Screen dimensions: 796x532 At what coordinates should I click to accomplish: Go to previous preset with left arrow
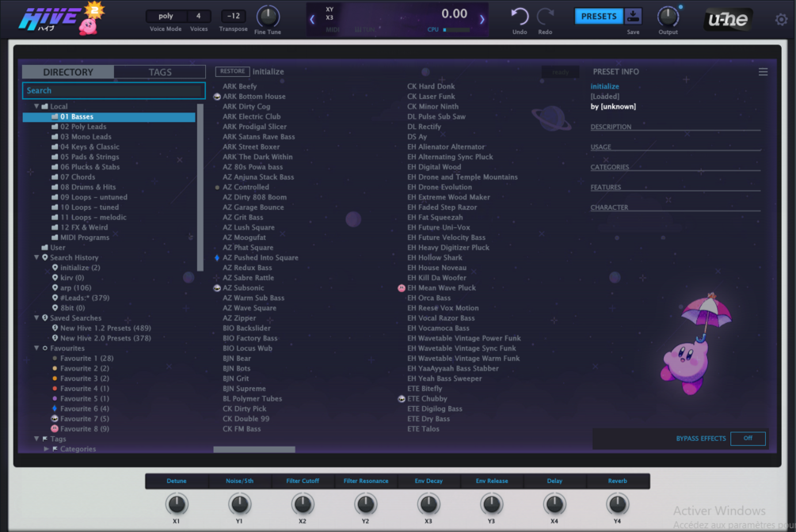point(312,19)
